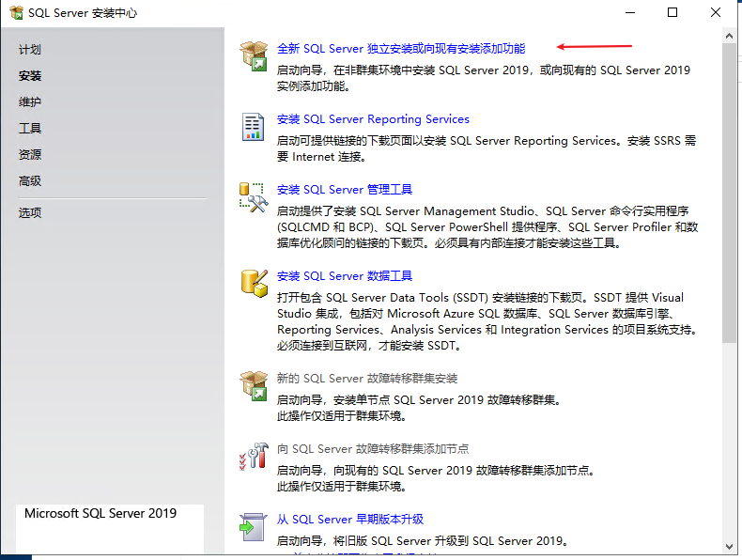
Task: Click the data tools yellow cylinder icon
Action: pyautogui.click(x=255, y=284)
